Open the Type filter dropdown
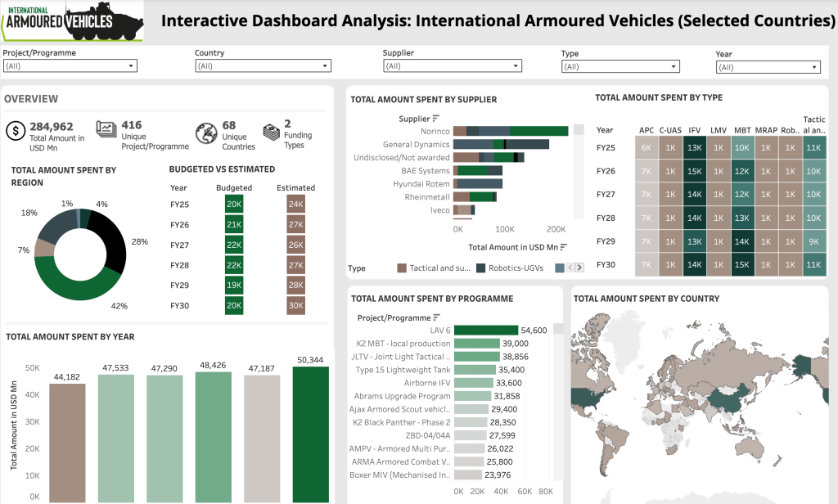838x504 pixels. [620, 66]
